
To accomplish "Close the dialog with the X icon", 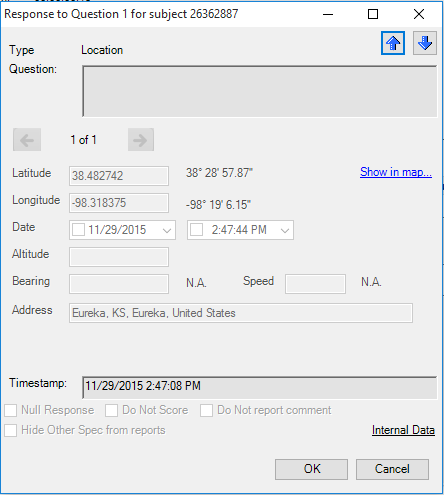I will point(419,14).
